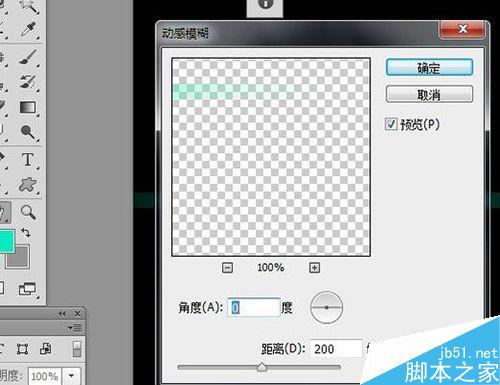Select the Type tool T icon
Screen dimensions: 500x385
[x=28, y=160]
